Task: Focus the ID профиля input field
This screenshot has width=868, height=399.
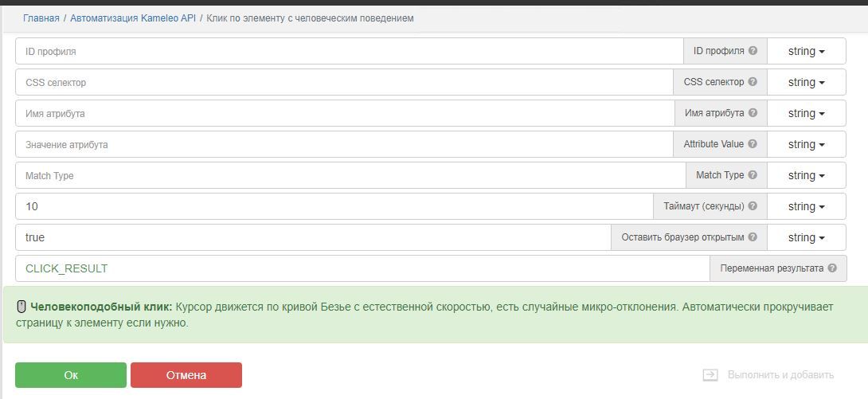Action: coord(349,51)
